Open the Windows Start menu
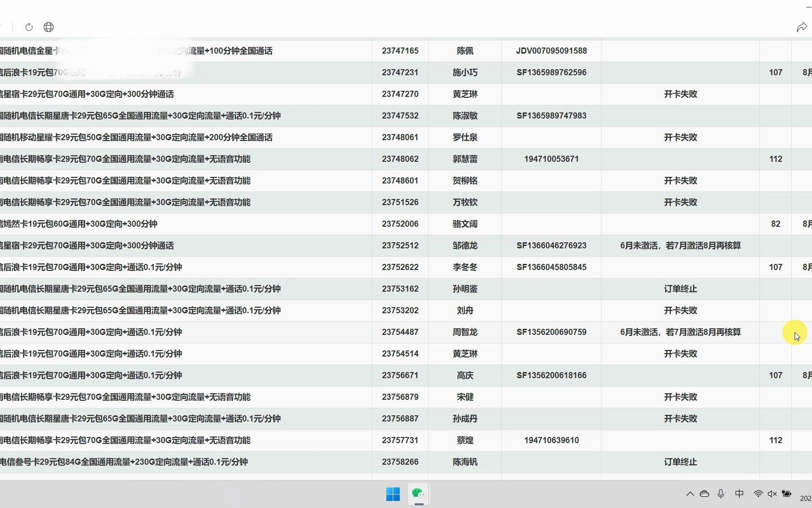Image resolution: width=812 pixels, height=508 pixels. (x=393, y=494)
